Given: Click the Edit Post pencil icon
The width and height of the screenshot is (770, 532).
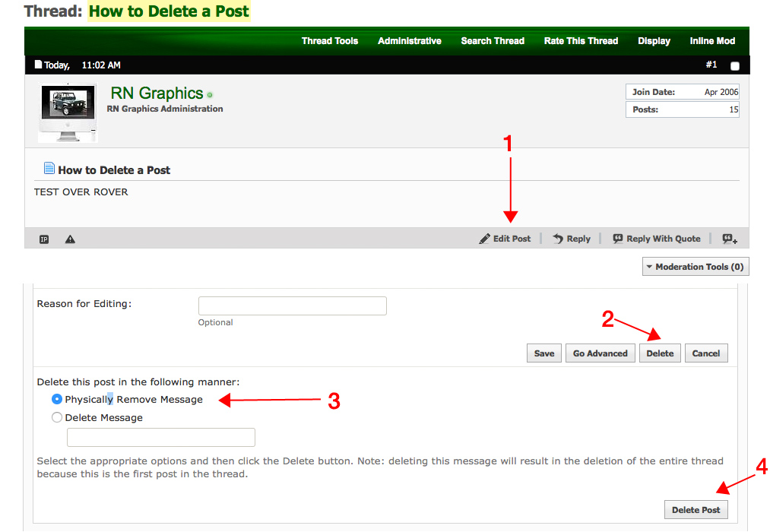Looking at the screenshot, I should (x=484, y=239).
